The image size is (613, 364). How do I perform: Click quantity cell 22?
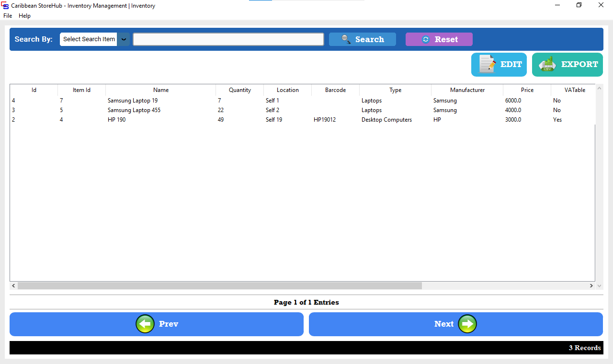point(221,110)
